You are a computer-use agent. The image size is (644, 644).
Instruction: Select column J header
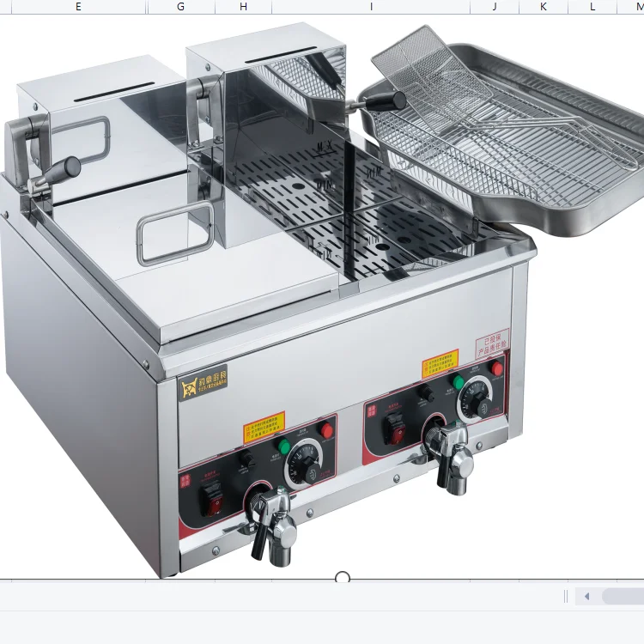pos(495,7)
